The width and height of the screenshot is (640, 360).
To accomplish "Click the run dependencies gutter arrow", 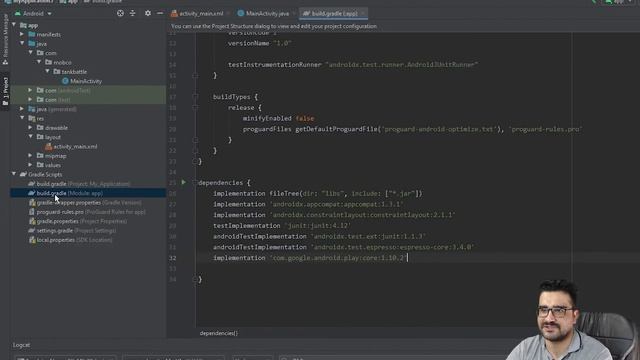I will tap(184, 182).
